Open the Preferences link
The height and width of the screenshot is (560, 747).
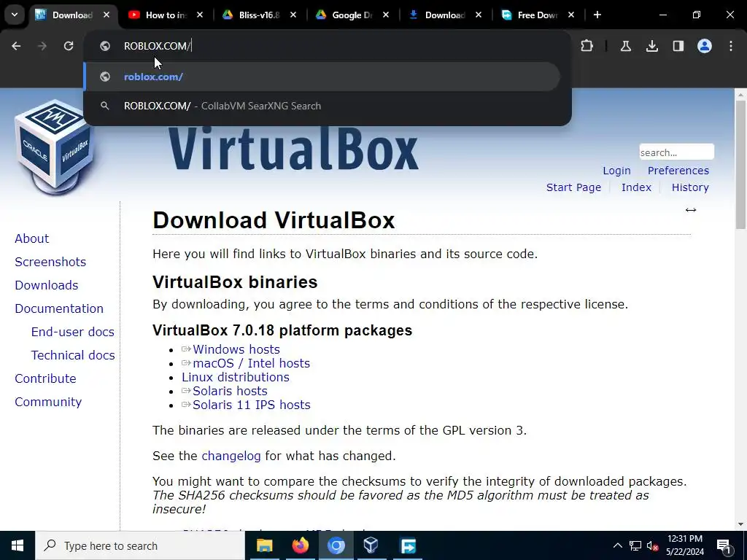coord(678,171)
